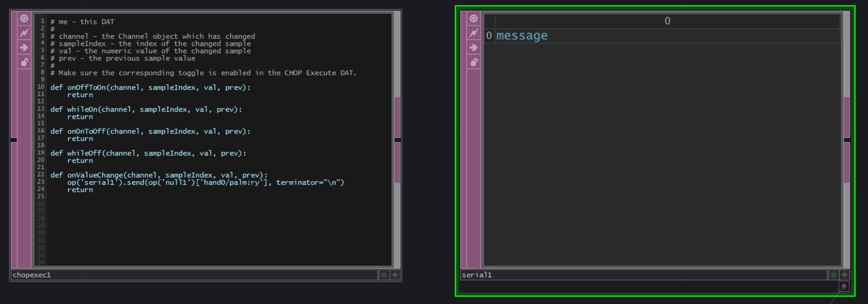The width and height of the screenshot is (868, 304).
Task: Click the lightning bolt flag on serial1
Action: point(473,33)
